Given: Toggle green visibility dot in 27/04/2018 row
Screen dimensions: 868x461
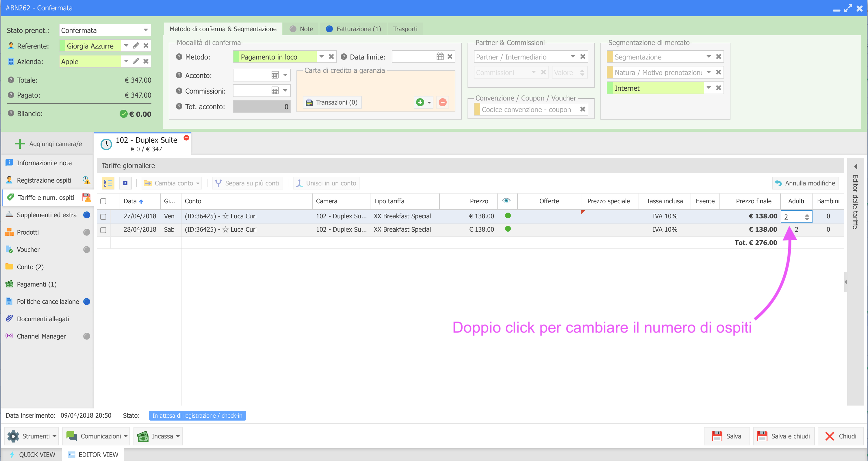Looking at the screenshot, I should (508, 216).
